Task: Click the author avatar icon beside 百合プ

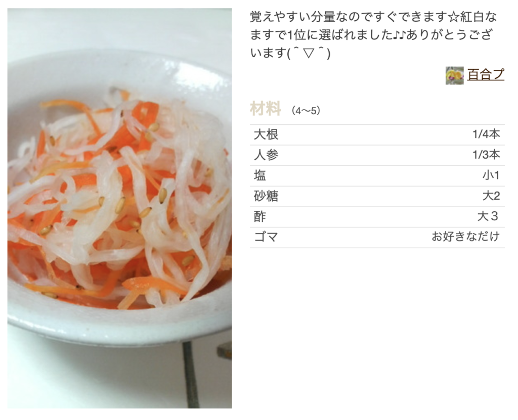Action: point(454,75)
